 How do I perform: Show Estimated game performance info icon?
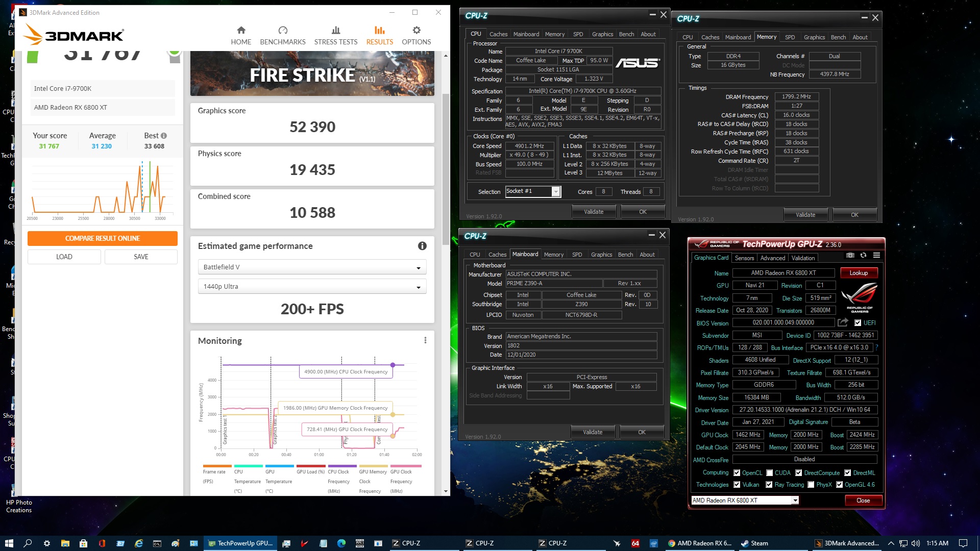point(422,246)
